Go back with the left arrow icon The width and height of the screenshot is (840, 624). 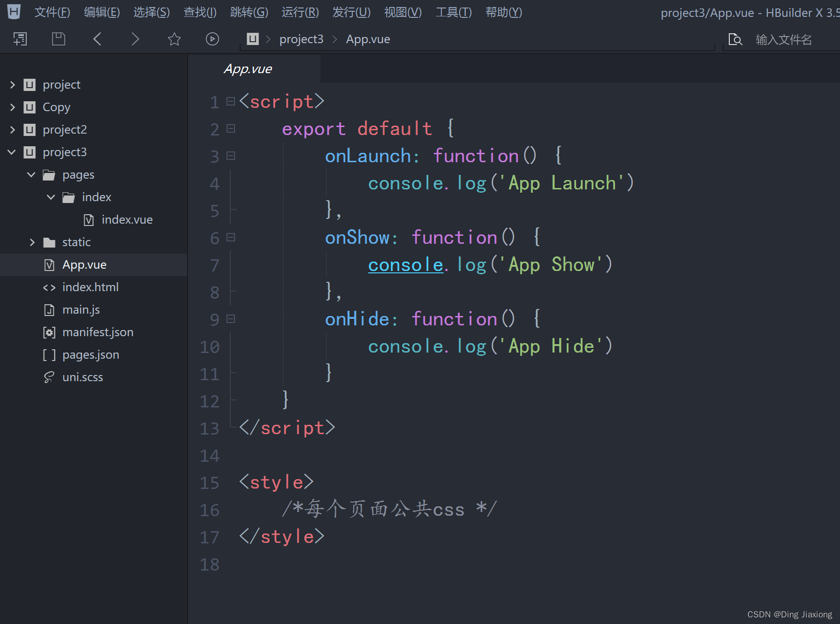(x=97, y=39)
